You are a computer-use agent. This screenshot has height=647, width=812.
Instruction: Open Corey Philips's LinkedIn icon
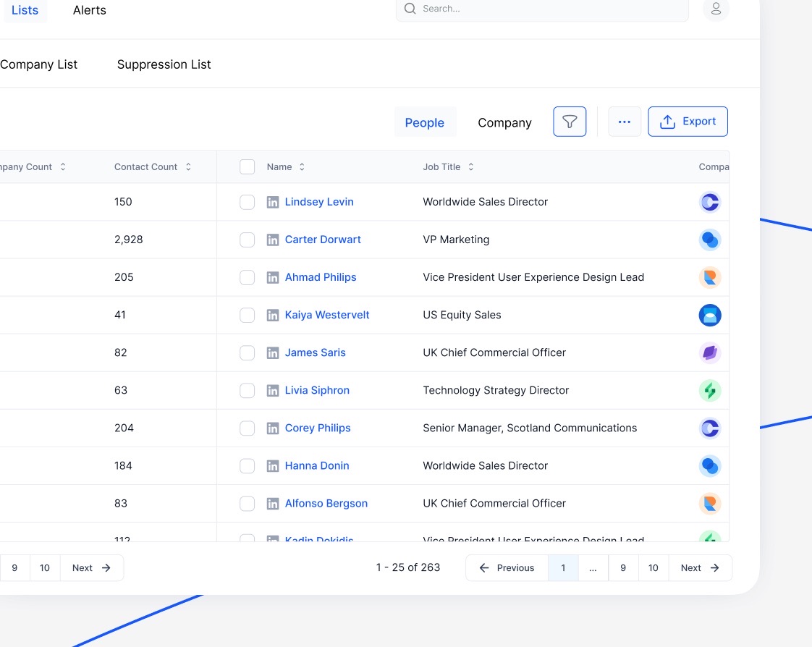click(x=272, y=428)
